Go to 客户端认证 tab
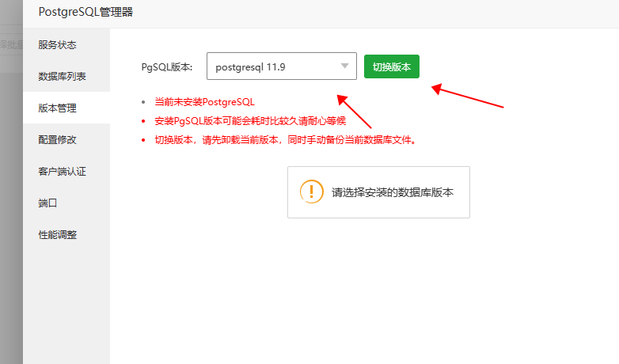Screen dimensions: 619x364 click(x=66, y=172)
